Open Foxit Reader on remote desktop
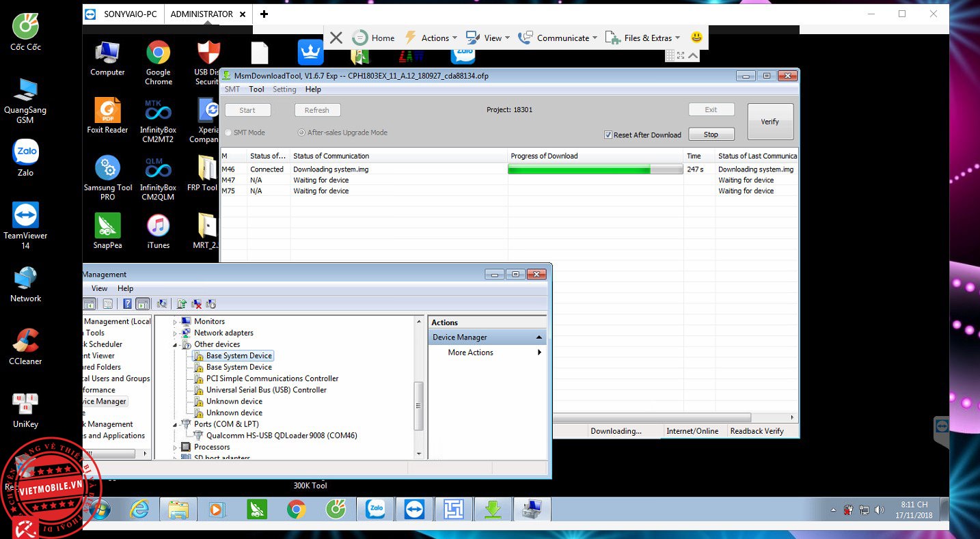Image resolution: width=980 pixels, height=539 pixels. click(107, 115)
